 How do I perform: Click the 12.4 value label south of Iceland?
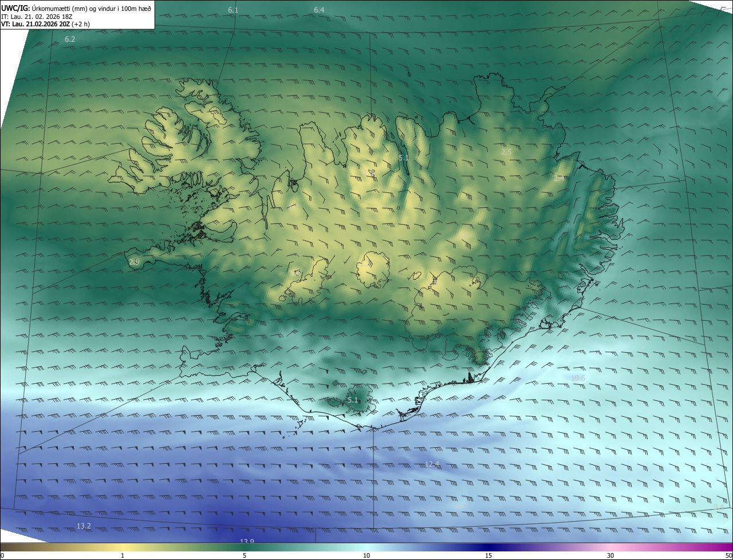click(432, 464)
